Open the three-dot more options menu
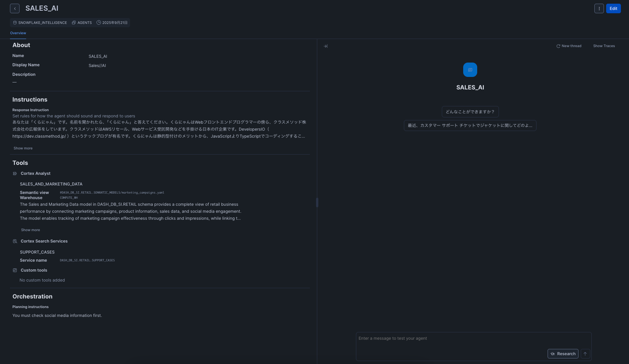 (x=599, y=8)
